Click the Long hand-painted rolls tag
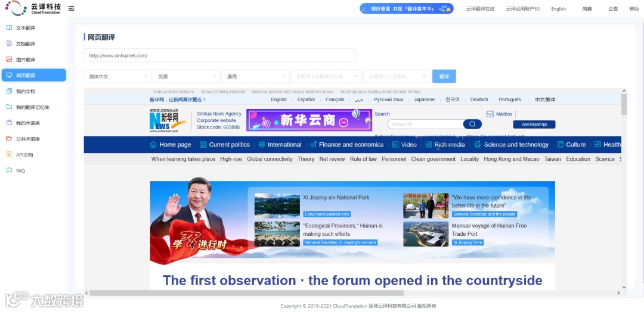This screenshot has height=312, width=644. pos(327,214)
